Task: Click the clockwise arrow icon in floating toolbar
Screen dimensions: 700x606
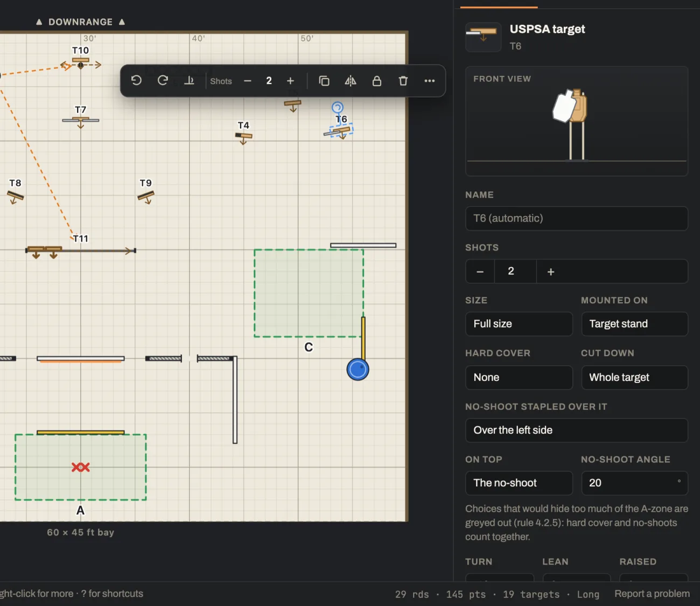Action: (163, 81)
